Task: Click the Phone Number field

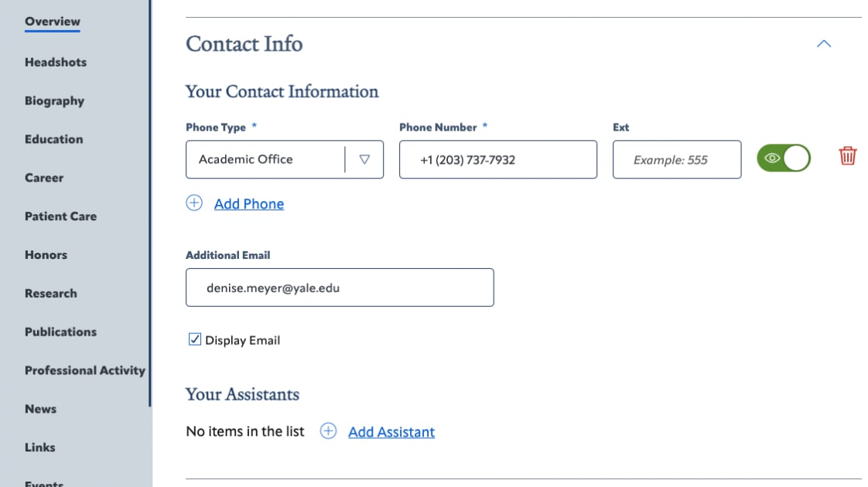Action: [x=497, y=159]
